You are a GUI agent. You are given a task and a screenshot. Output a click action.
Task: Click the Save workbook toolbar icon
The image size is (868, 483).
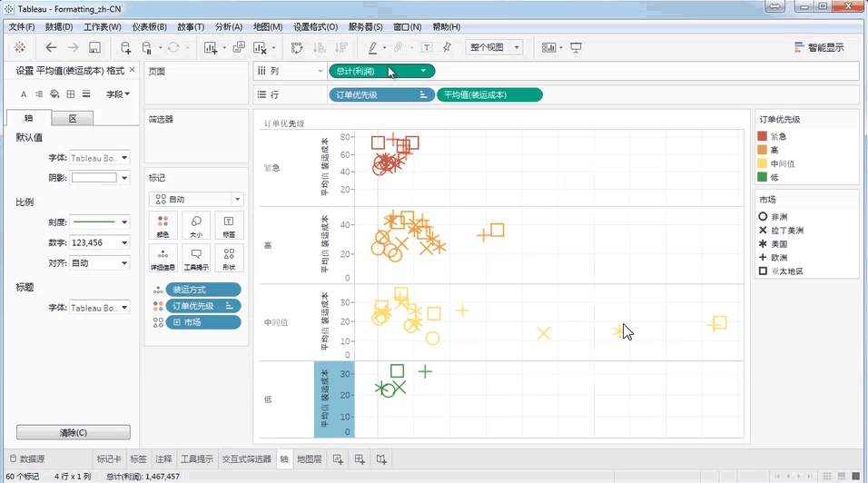[95, 47]
